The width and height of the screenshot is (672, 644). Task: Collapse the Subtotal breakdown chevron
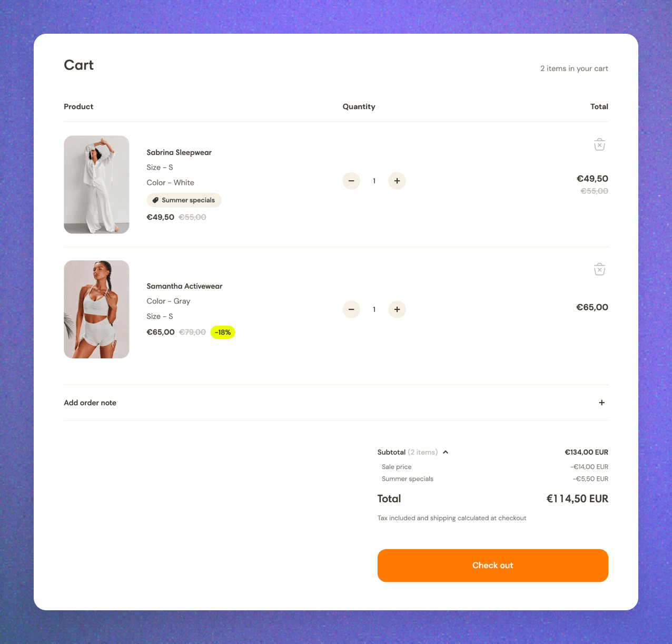click(446, 452)
